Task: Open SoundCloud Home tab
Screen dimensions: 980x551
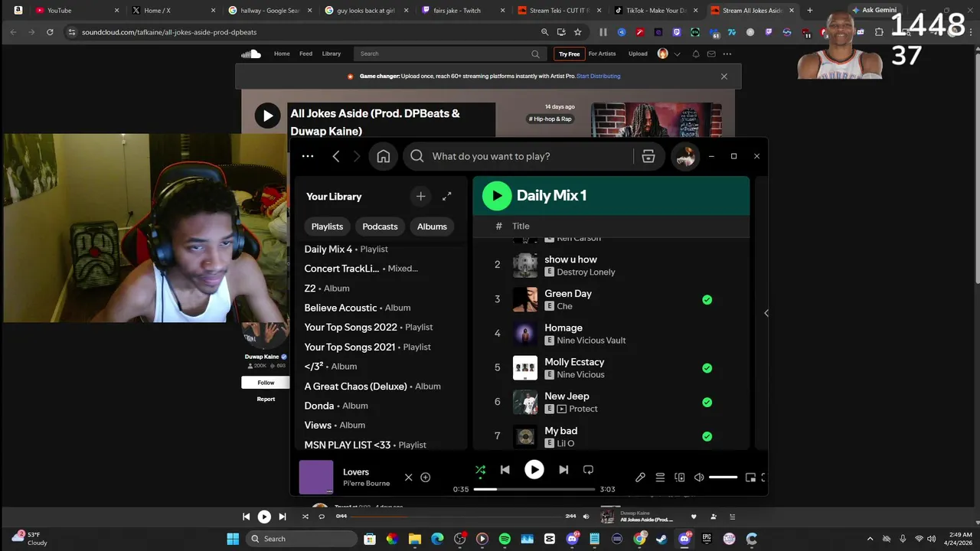Action: [282, 54]
